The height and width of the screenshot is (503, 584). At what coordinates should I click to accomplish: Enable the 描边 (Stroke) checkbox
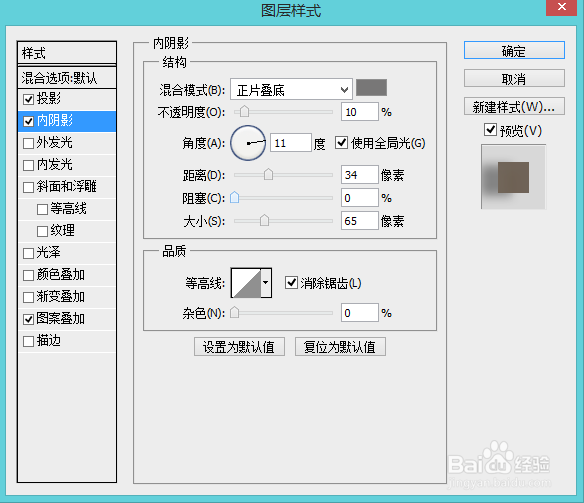tap(28, 341)
